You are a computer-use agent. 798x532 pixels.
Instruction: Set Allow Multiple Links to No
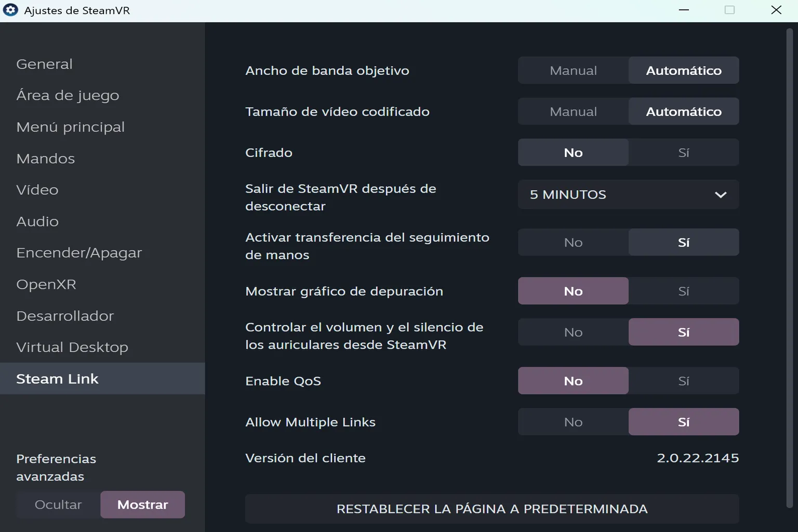point(573,422)
